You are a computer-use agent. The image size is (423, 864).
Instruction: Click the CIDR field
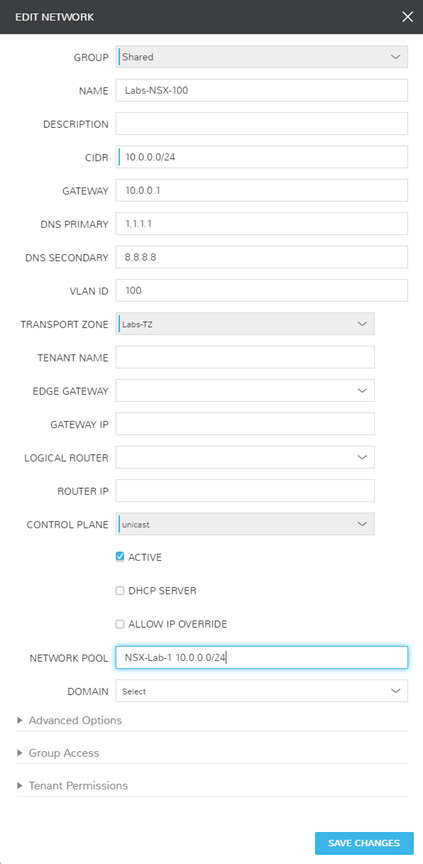click(262, 157)
